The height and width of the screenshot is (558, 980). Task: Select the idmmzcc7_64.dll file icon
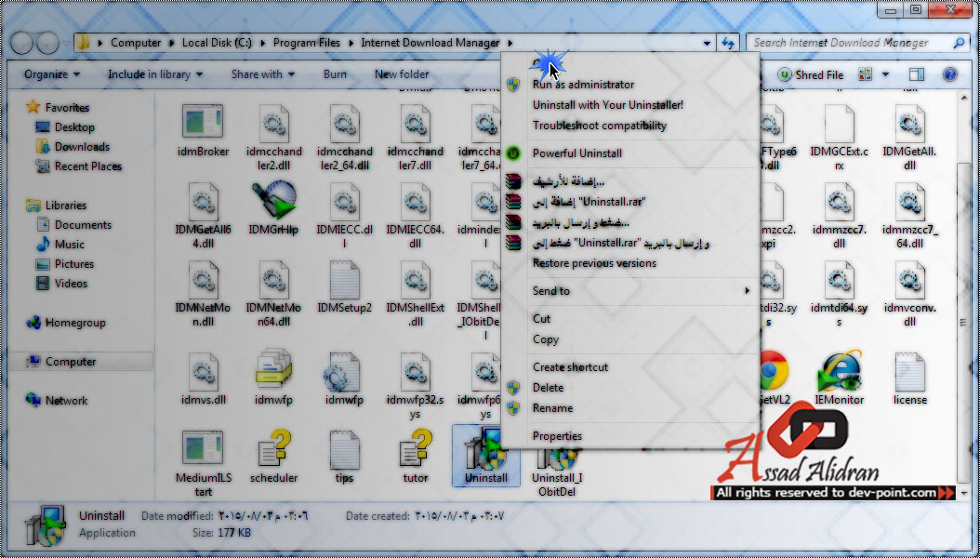(x=909, y=200)
